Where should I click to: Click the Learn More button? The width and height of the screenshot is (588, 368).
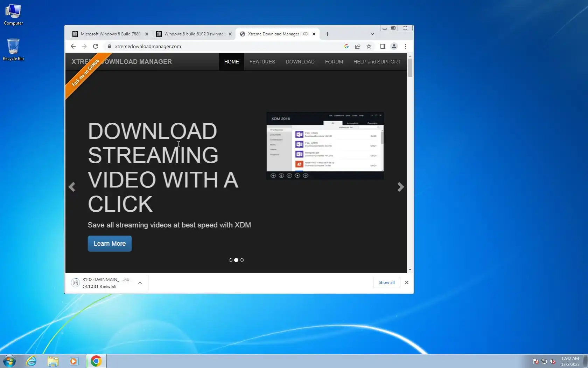coord(110,244)
